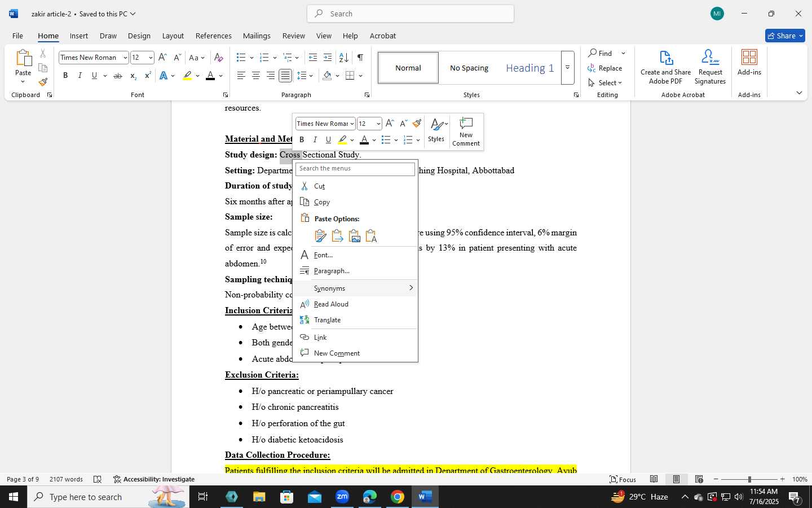Open the Paste dropdown arrow

23,82
